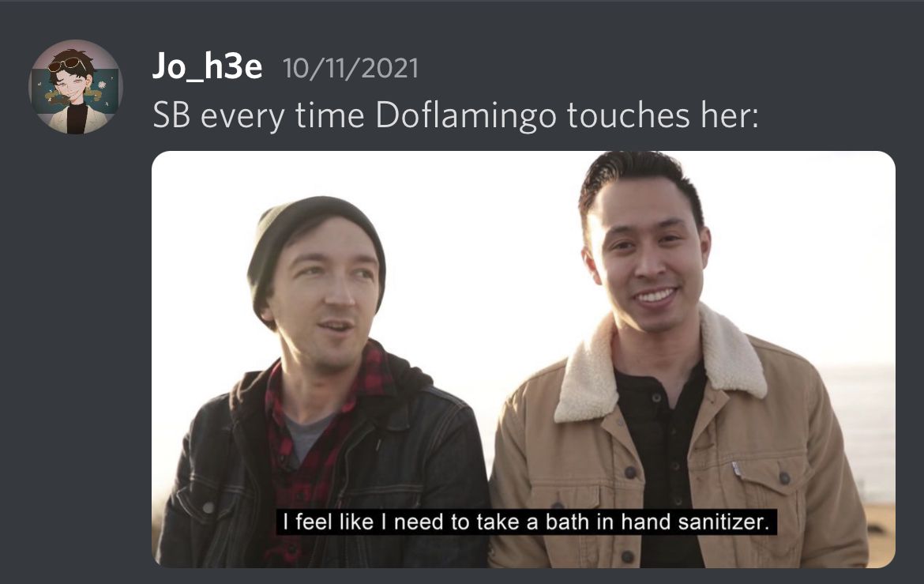Open the attached image preview

[524, 360]
